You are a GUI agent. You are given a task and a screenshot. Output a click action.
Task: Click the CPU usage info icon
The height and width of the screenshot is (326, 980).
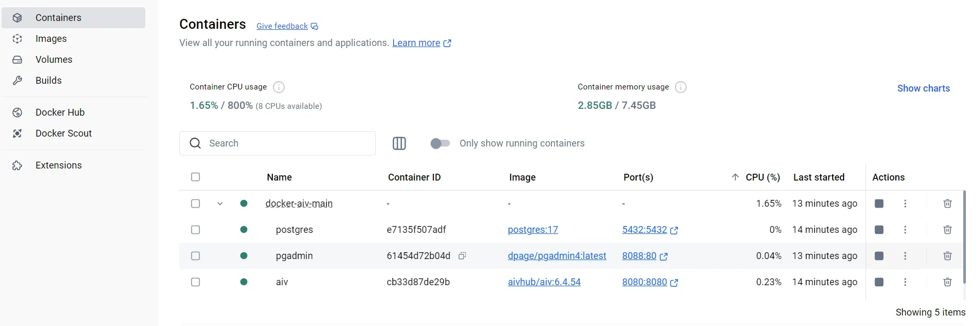click(279, 87)
